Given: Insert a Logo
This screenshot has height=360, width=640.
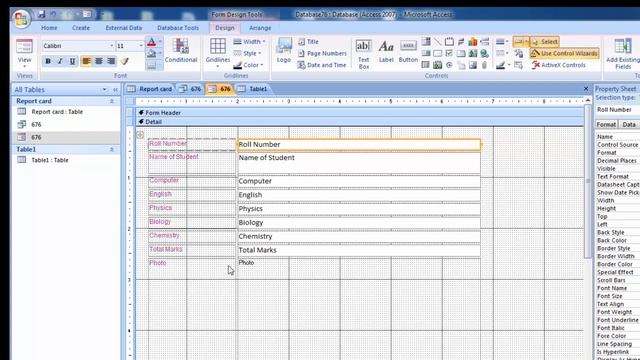Looking at the screenshot, I should pos(284,51).
